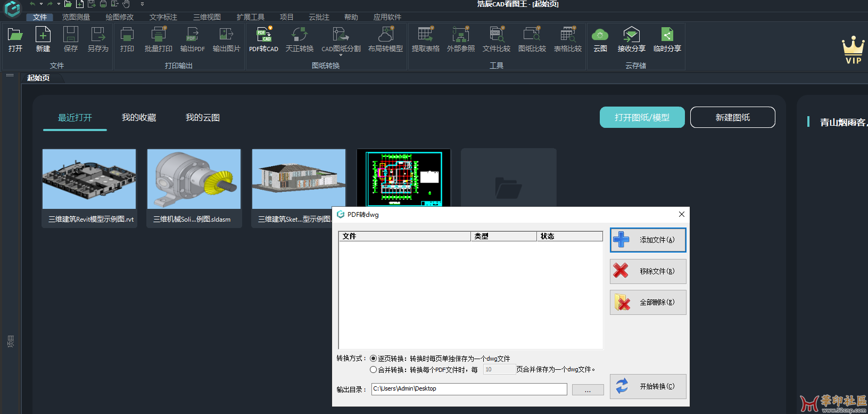Click the quick access print icon
The height and width of the screenshot is (414, 868).
[103, 4]
